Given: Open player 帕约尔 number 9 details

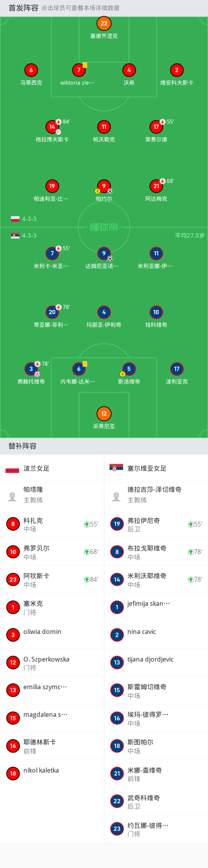Looking at the screenshot, I should coord(104,186).
